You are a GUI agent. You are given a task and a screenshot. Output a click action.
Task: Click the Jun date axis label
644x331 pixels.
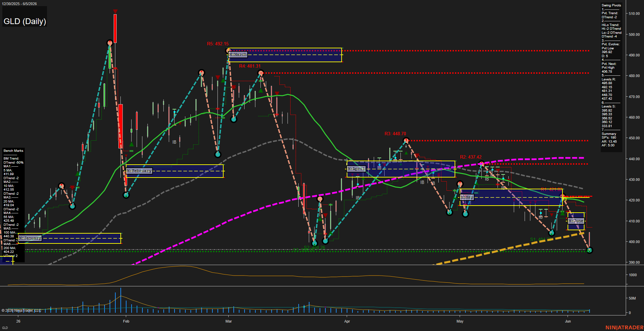pyautogui.click(x=568, y=321)
